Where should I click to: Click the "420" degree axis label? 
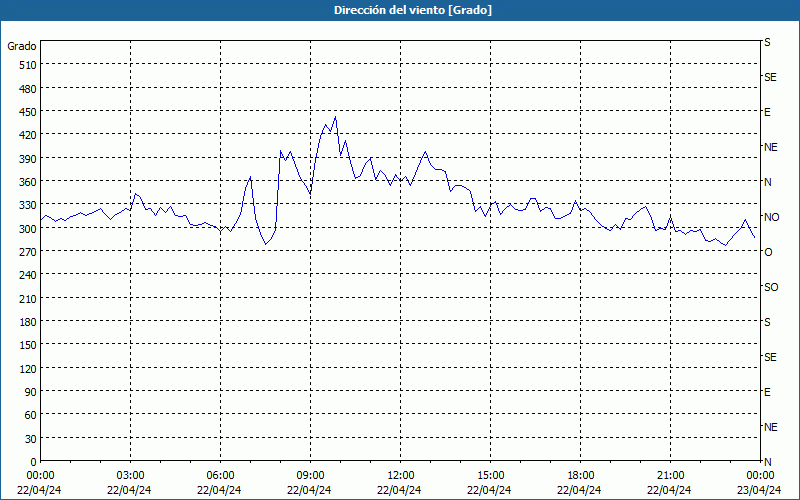pos(29,135)
